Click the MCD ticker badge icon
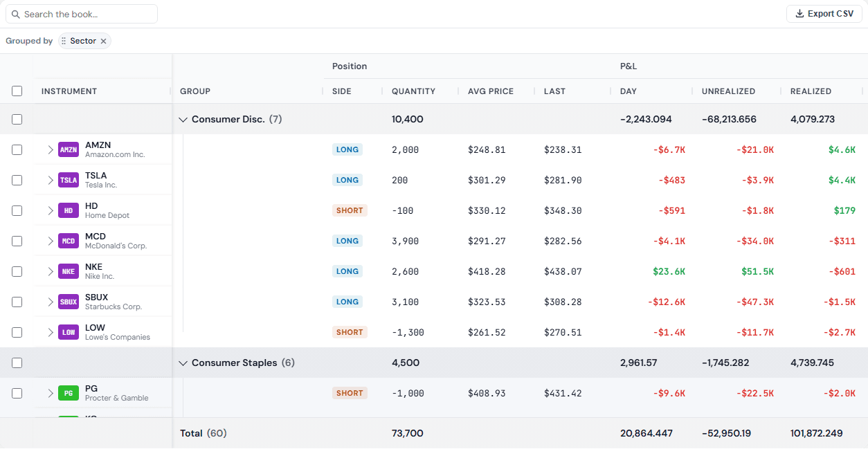Viewport: 868px width, 449px height. (x=69, y=241)
